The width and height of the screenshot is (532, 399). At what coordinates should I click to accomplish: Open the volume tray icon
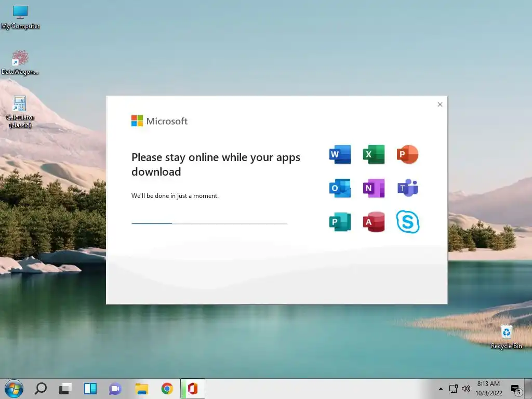point(466,389)
